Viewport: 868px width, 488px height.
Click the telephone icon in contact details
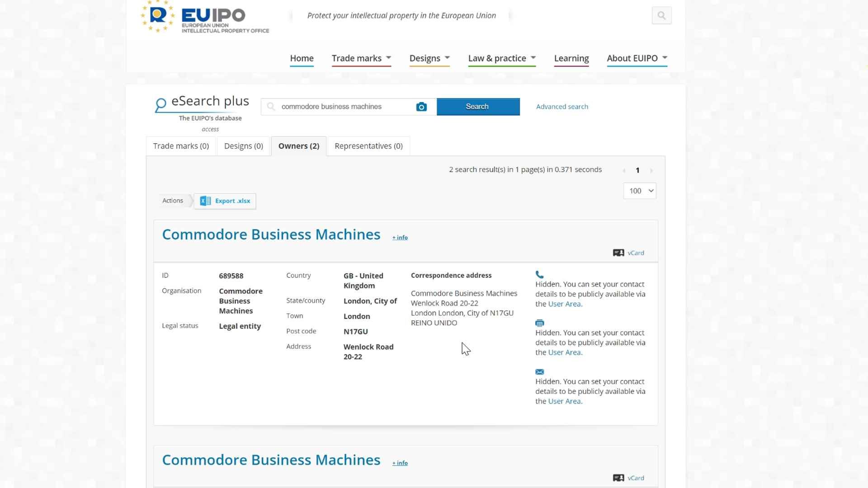pyautogui.click(x=539, y=274)
